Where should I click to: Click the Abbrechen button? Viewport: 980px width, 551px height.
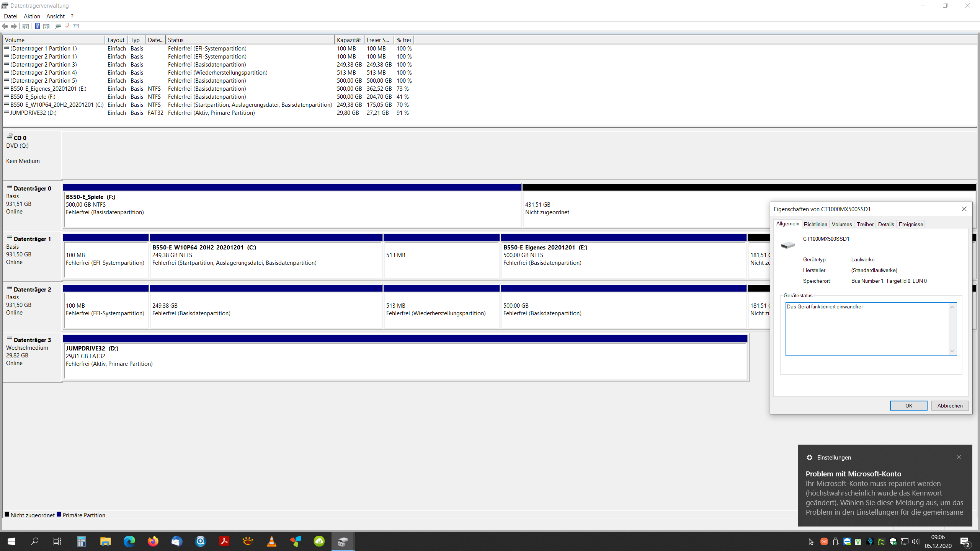[x=949, y=406]
